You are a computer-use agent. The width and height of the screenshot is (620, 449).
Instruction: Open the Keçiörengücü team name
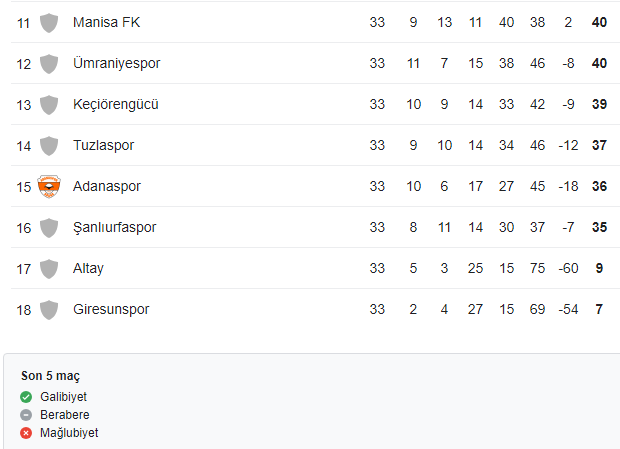tap(116, 104)
